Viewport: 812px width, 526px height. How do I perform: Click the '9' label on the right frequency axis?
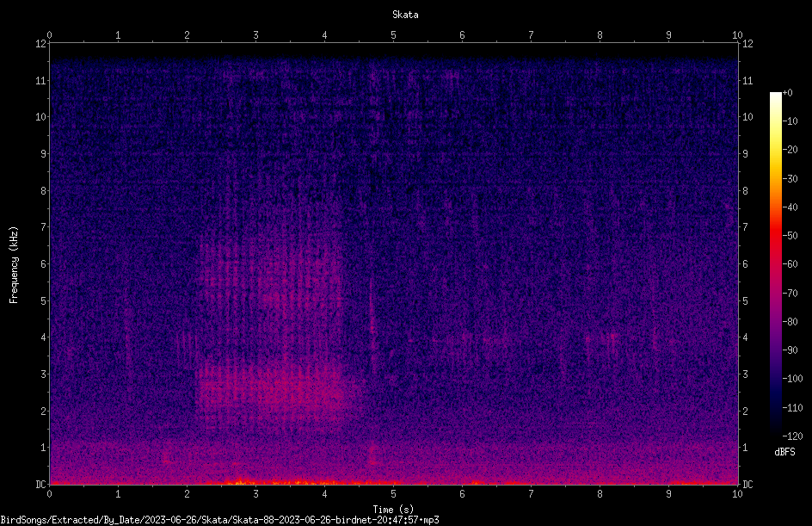[745, 154]
